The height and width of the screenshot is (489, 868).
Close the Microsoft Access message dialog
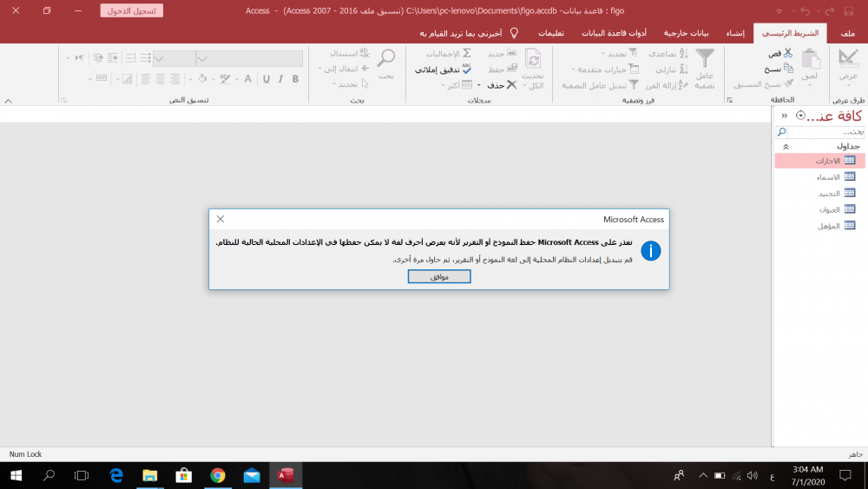pos(220,219)
